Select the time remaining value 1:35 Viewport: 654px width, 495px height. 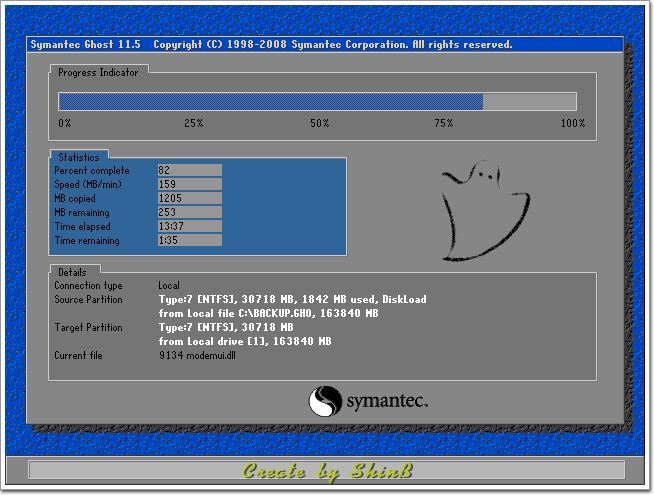[x=190, y=240]
